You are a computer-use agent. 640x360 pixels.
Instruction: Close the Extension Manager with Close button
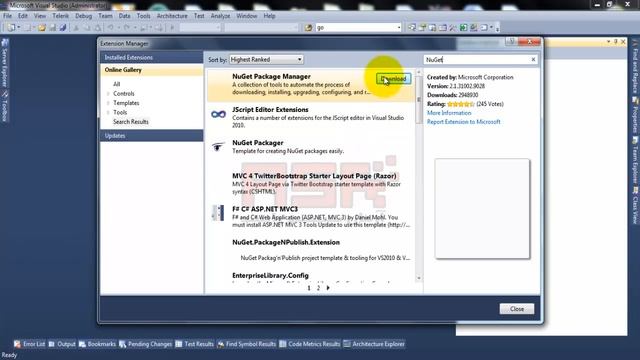(x=517, y=309)
